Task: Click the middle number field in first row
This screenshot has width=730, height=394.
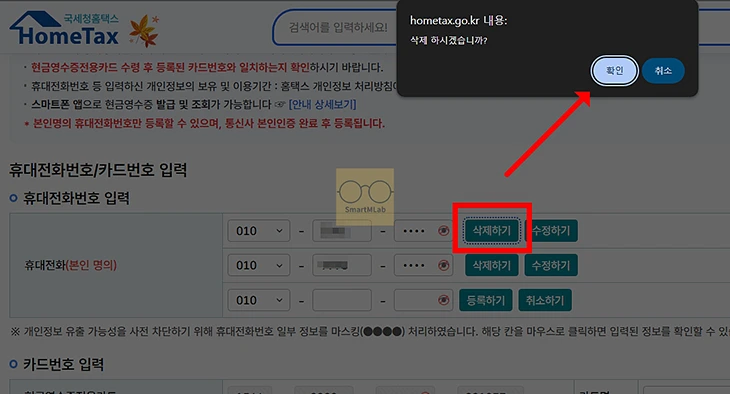Action: (342, 231)
